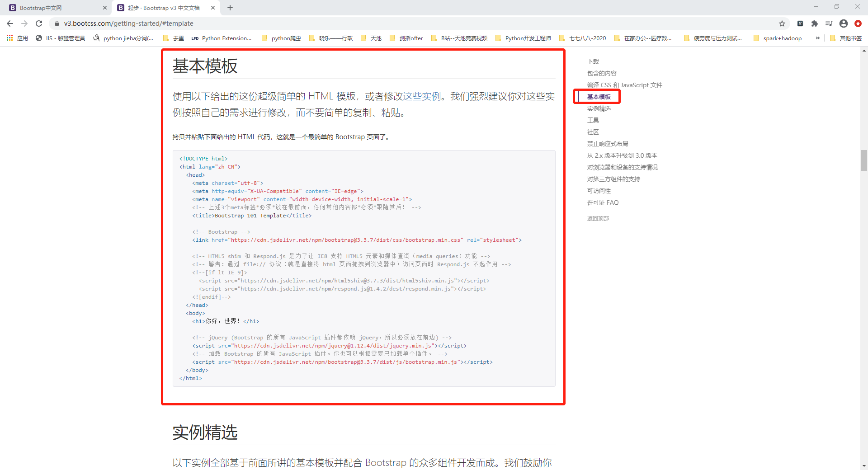Go back to the previous page

click(10, 23)
